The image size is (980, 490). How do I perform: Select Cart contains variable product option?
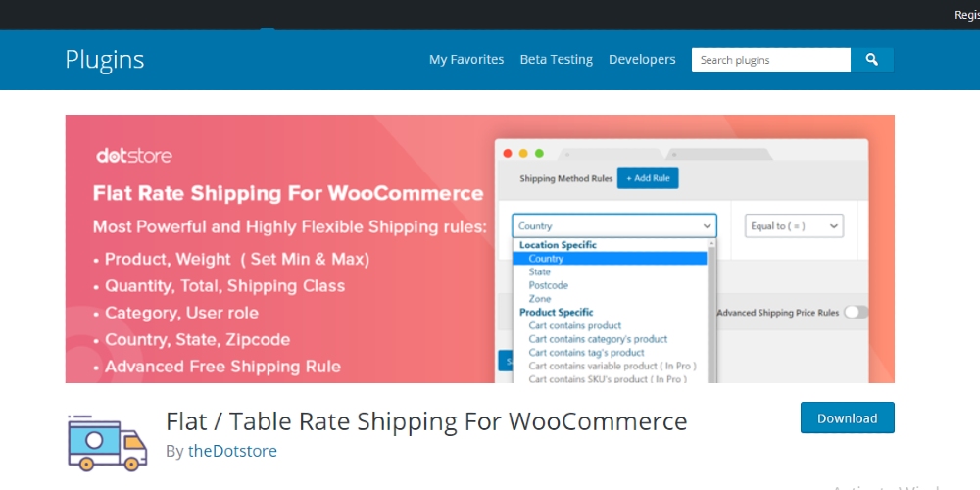tap(612, 367)
